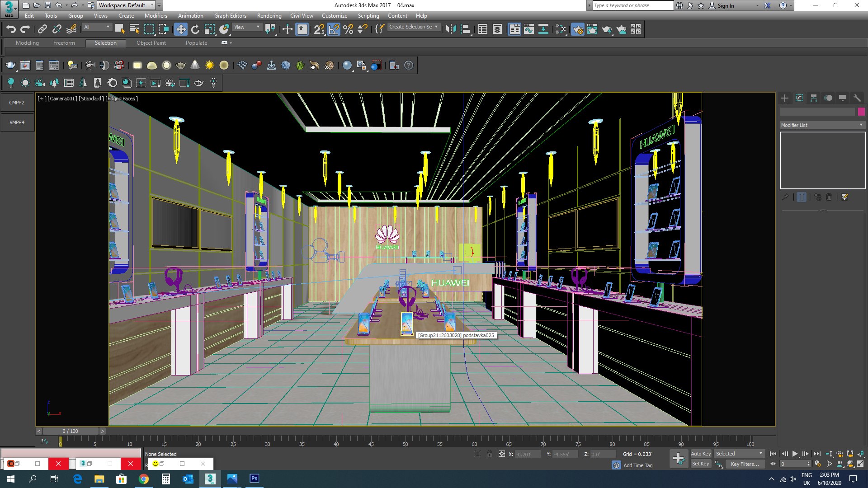868x488 pixels.
Task: Toggle Set Key mode
Action: 701,464
